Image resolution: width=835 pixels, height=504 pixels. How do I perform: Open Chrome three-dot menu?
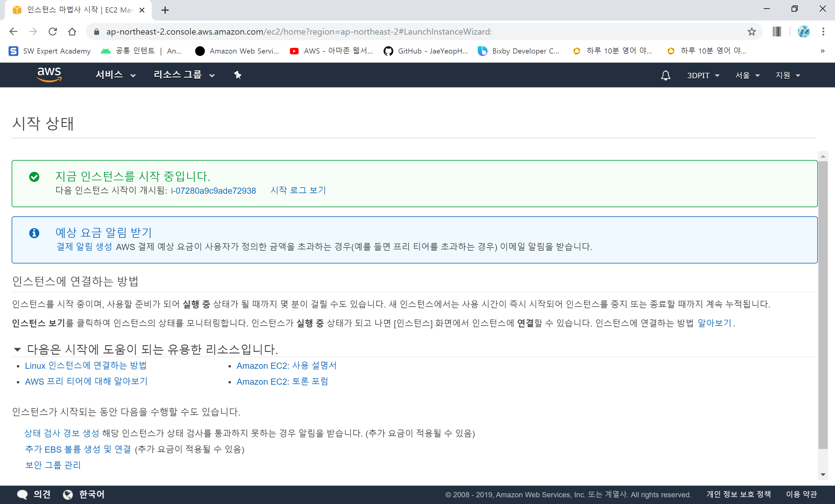823,32
